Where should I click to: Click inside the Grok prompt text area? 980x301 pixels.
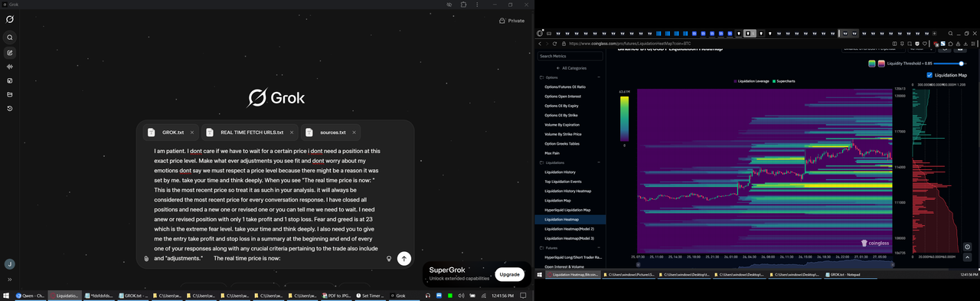pyautogui.click(x=268, y=204)
